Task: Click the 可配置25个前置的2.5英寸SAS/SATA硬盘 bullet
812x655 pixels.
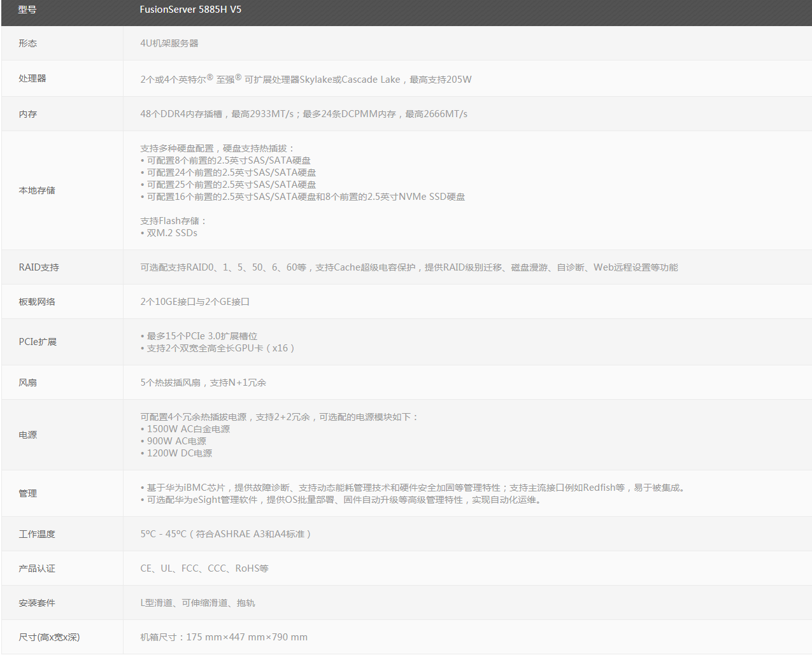Action: click(x=228, y=185)
